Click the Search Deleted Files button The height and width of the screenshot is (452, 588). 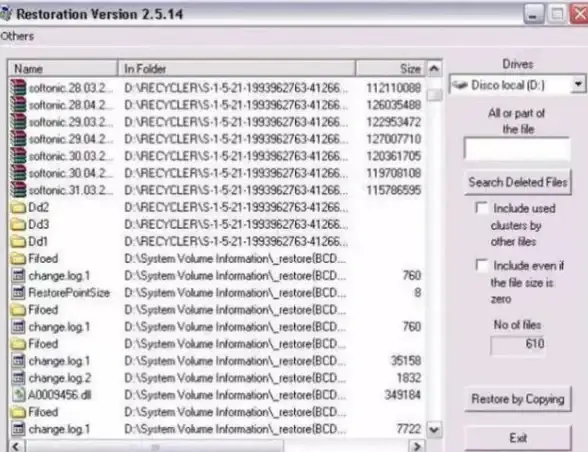(518, 182)
